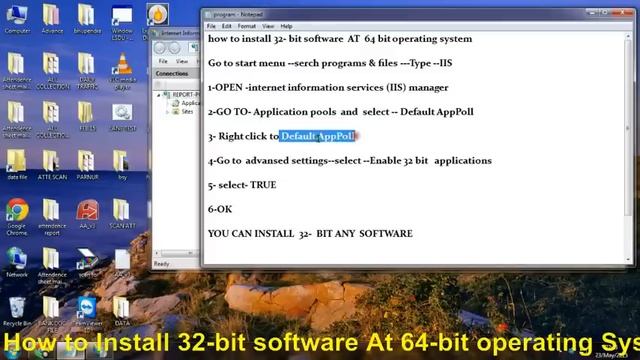Open the SCAN ATT folder
This screenshot has height=360, width=640.
click(122, 213)
